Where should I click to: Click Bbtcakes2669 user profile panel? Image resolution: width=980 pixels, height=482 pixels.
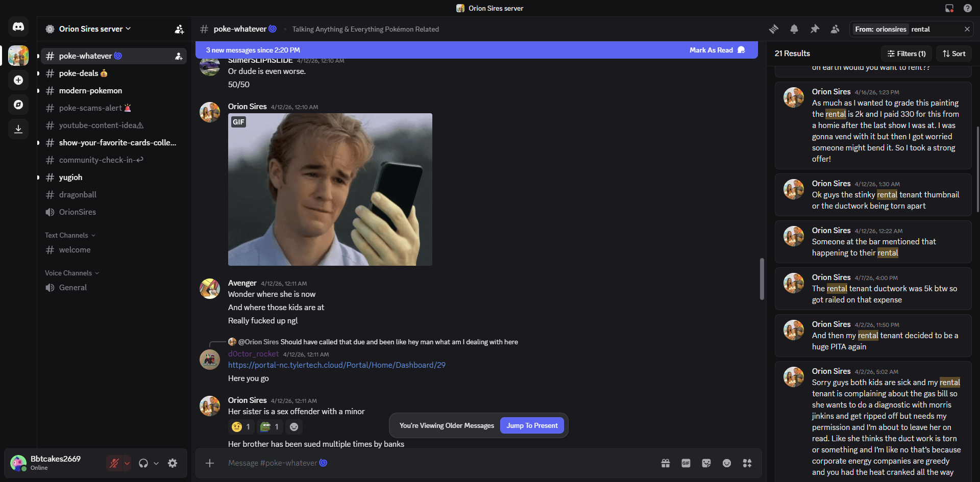point(55,463)
